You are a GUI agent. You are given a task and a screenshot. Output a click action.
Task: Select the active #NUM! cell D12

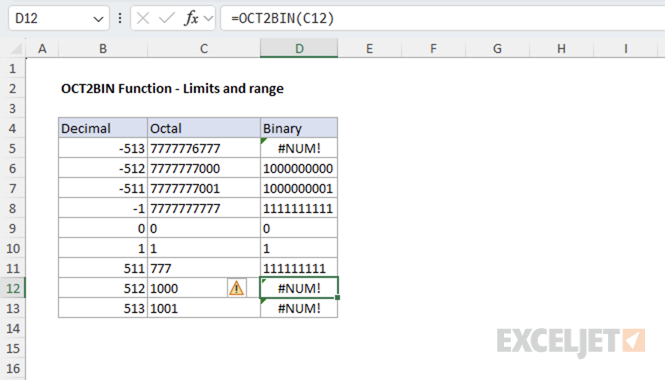click(x=299, y=288)
